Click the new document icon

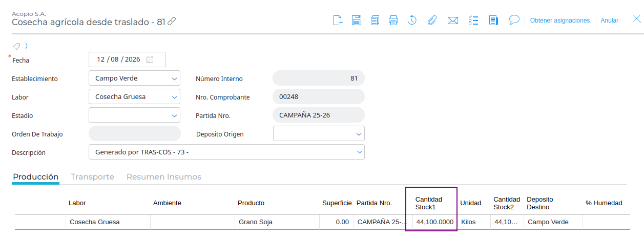click(x=338, y=21)
